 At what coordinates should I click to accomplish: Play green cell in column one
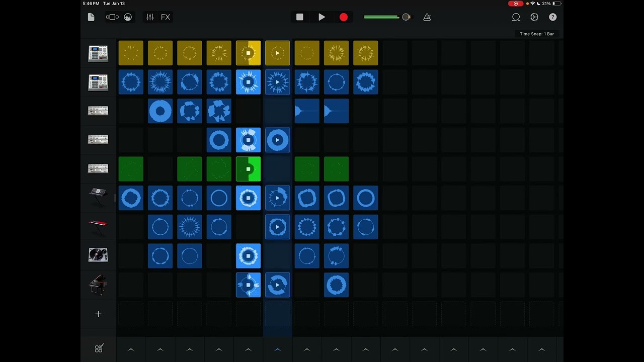(x=131, y=169)
